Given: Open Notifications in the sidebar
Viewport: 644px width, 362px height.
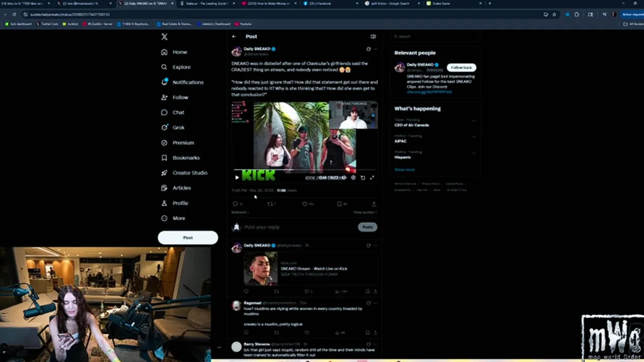Looking at the screenshot, I should pyautogui.click(x=182, y=82).
